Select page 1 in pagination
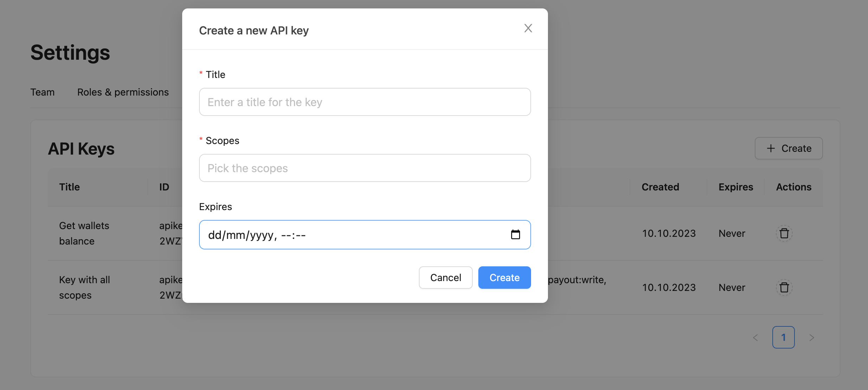868x390 pixels. (783, 337)
